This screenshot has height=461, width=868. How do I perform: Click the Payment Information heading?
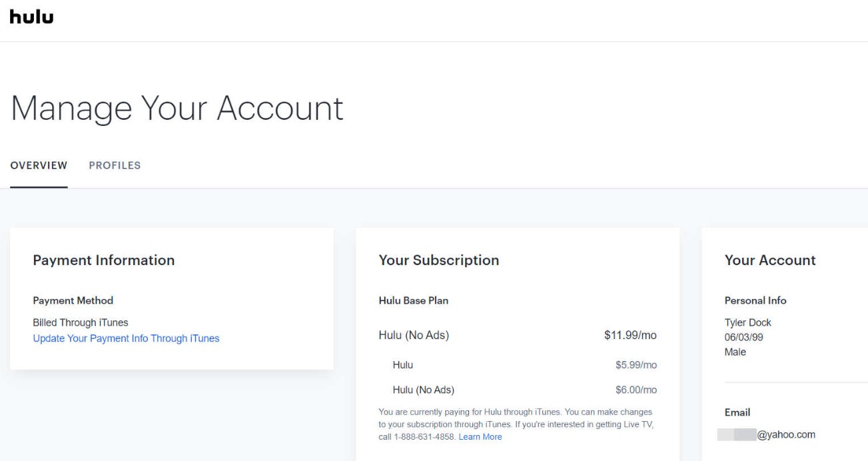tap(104, 260)
